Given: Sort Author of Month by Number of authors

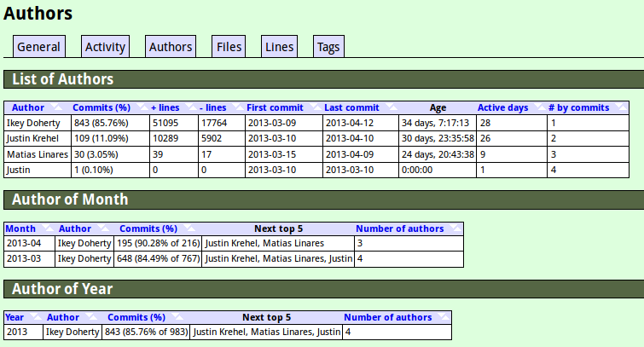Looking at the screenshot, I should tap(399, 228).
